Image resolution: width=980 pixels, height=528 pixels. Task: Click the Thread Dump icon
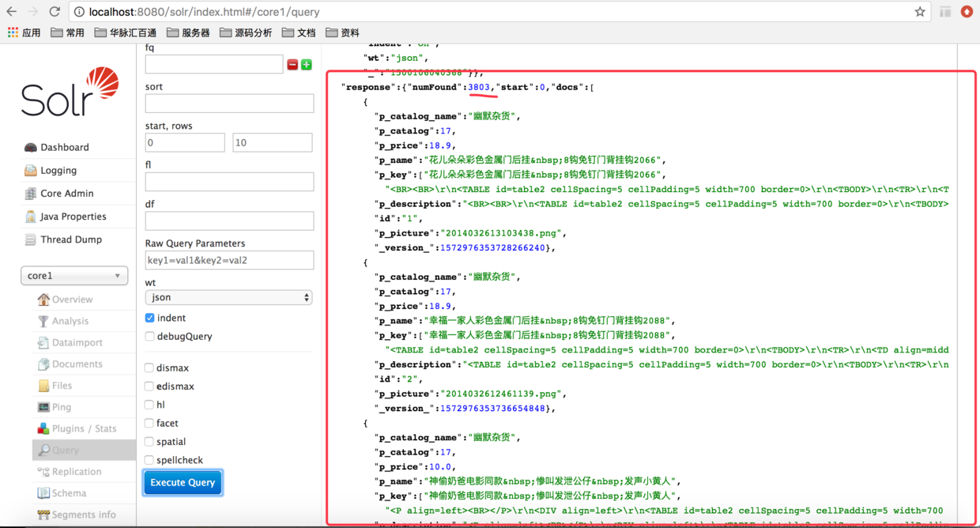31,239
